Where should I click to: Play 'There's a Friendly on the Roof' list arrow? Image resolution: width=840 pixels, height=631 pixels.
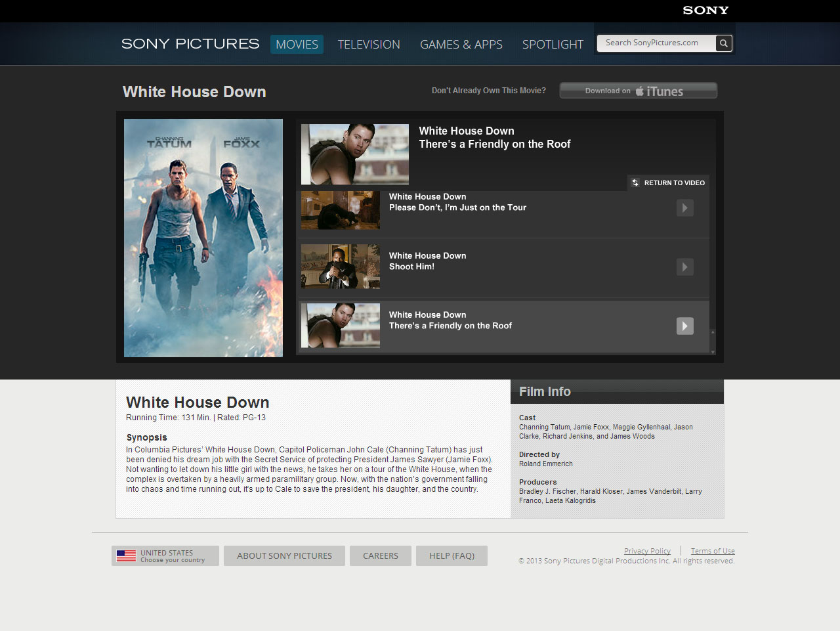[684, 326]
